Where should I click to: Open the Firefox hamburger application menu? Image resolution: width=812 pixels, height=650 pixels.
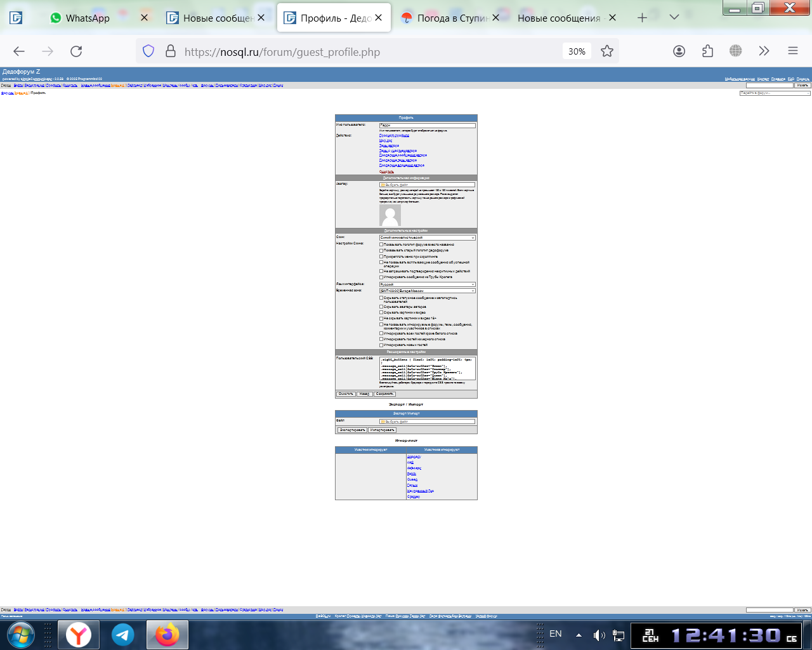pos(792,51)
